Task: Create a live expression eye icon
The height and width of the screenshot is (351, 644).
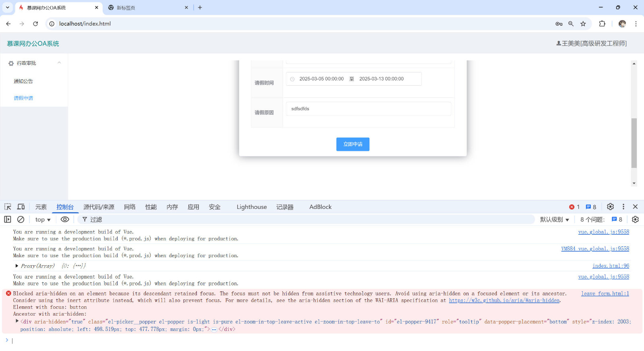Action: coord(65,219)
